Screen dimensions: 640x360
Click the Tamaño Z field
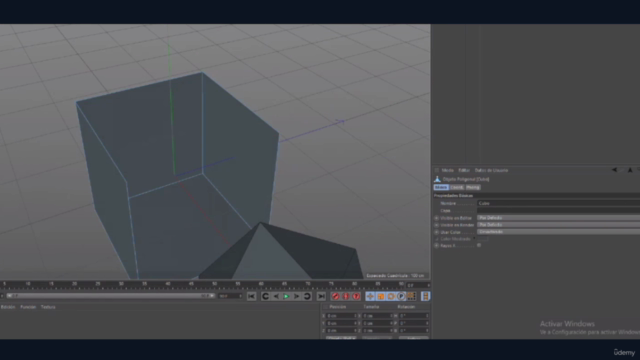[x=377, y=331]
